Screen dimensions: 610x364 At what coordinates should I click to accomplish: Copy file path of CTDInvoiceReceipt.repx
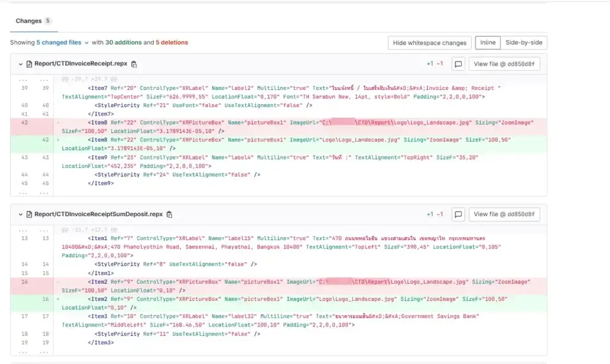[134, 64]
